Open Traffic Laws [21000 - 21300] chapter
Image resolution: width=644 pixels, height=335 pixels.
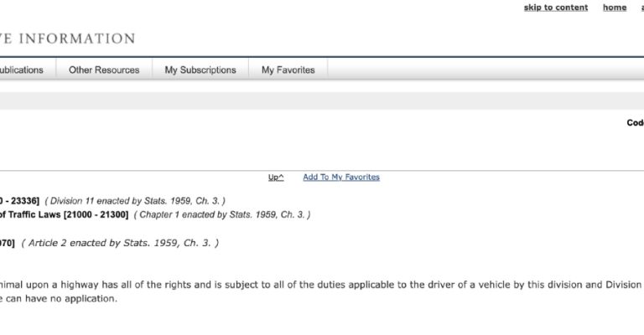coord(64,214)
